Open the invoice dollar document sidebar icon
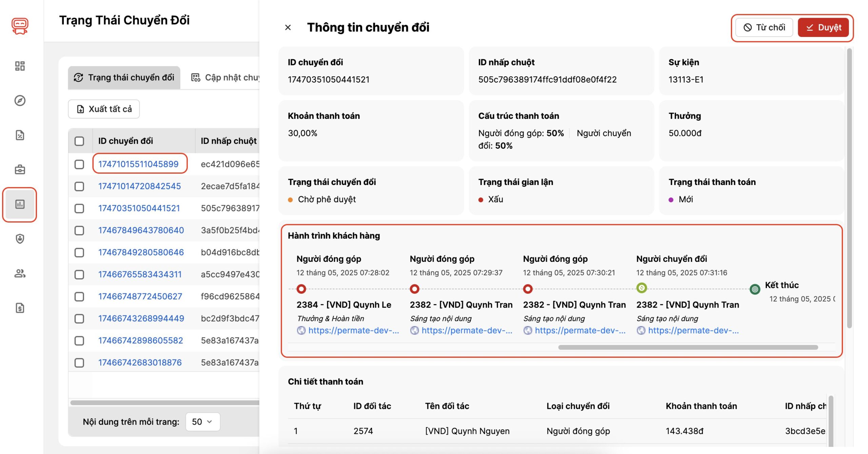868x454 pixels. tap(20, 308)
